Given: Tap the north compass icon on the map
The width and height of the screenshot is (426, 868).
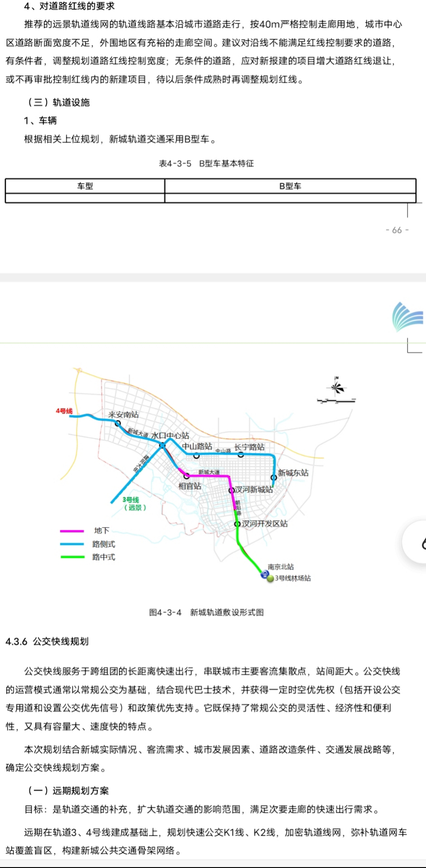Looking at the screenshot, I should pos(336,387).
